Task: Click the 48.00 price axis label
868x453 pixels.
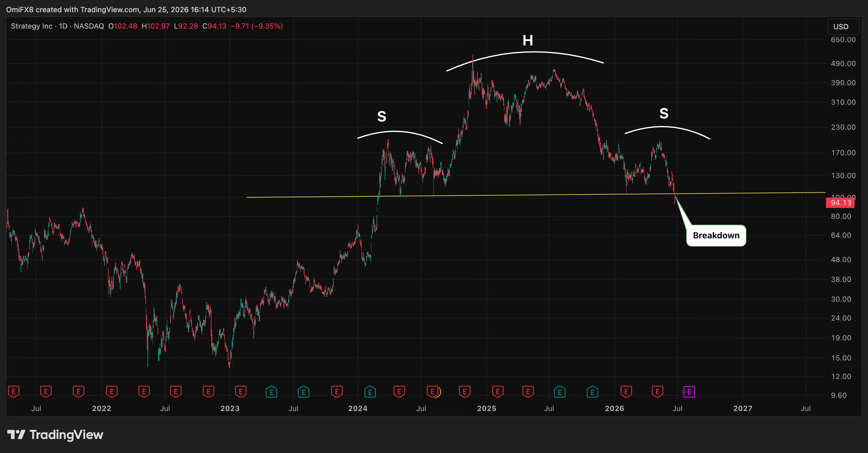Action: 841,259
